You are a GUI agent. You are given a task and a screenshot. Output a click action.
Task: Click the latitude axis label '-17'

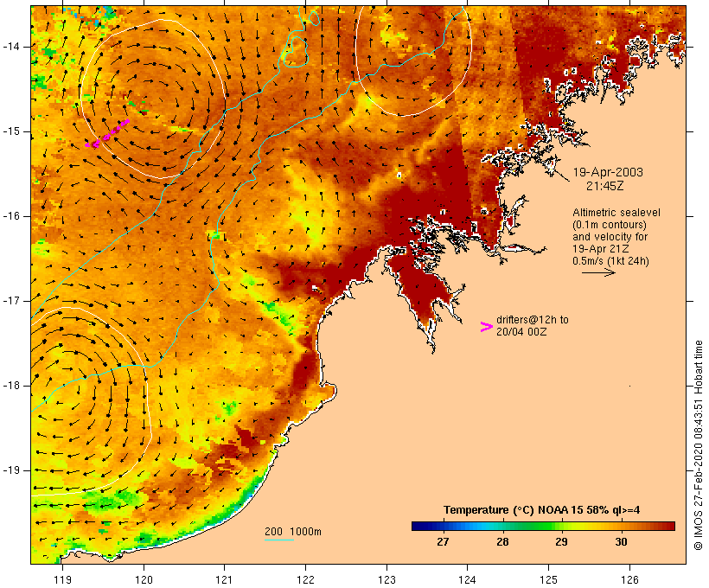click(x=11, y=301)
